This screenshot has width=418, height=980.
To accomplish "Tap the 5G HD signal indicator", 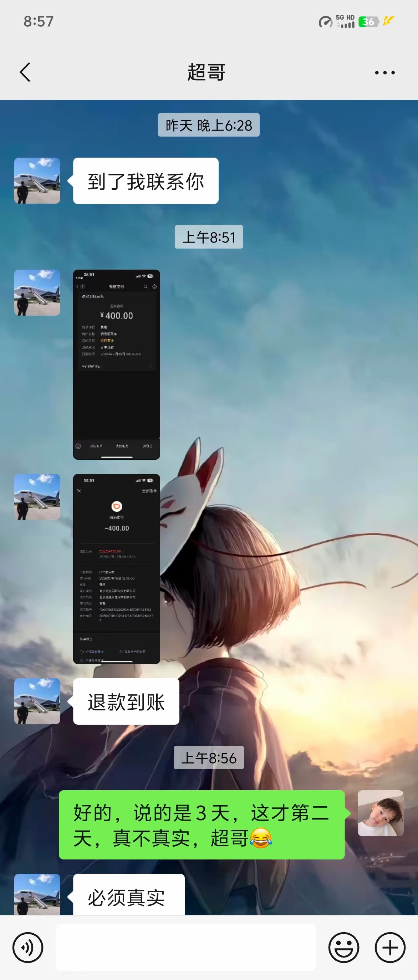I will [345, 21].
